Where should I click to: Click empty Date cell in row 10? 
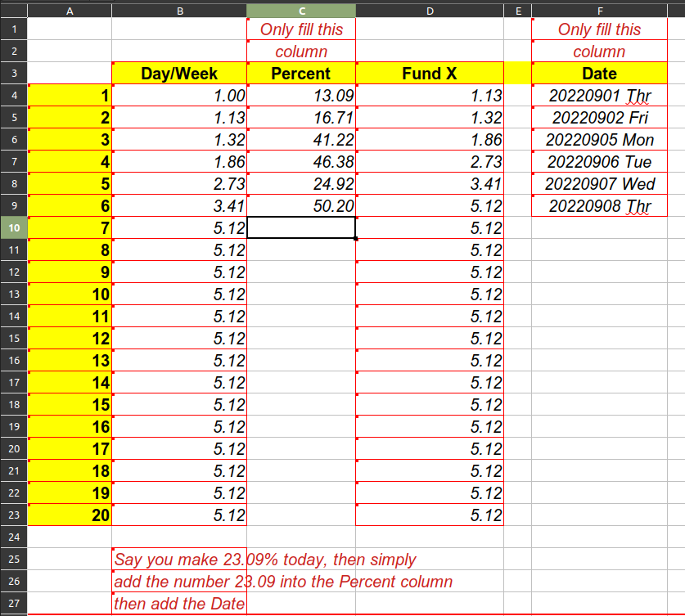(x=599, y=227)
